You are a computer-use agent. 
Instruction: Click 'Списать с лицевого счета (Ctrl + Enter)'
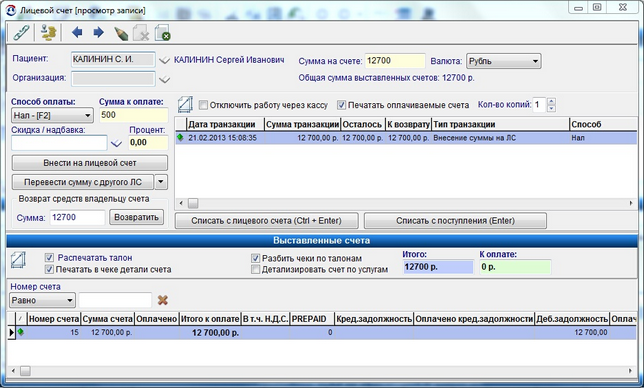click(x=267, y=220)
